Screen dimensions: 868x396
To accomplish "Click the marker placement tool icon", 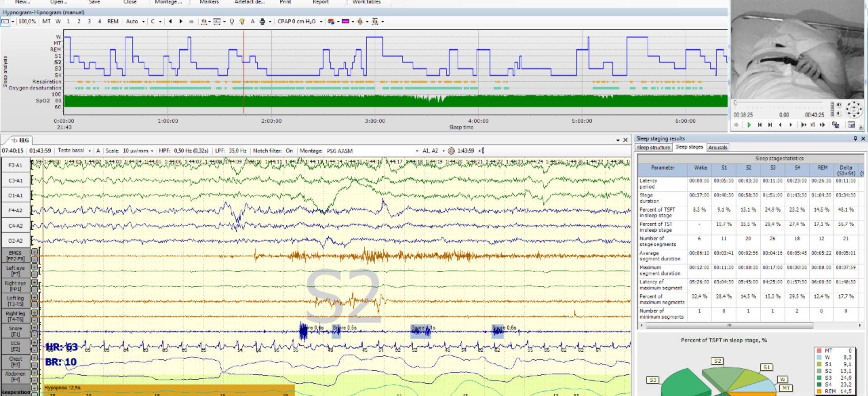I will (203, 21).
